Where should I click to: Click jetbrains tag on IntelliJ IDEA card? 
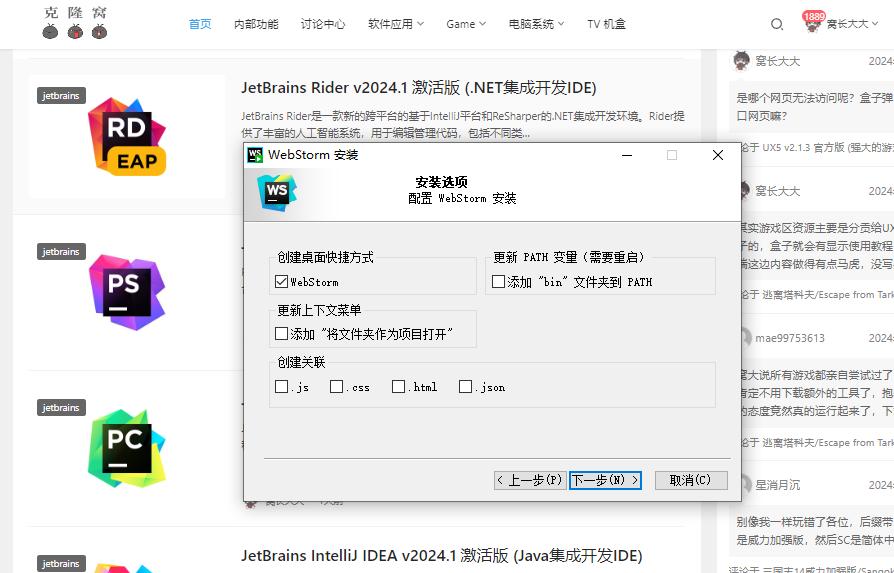(61, 563)
